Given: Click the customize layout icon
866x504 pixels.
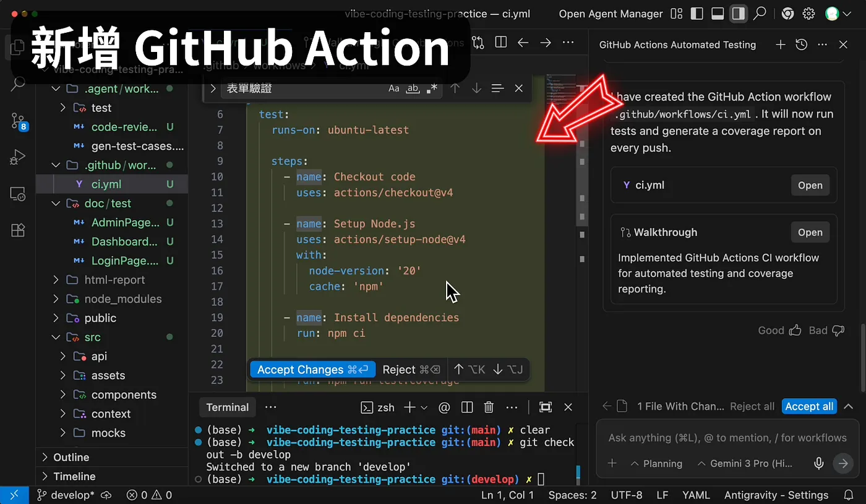Looking at the screenshot, I should point(676,14).
